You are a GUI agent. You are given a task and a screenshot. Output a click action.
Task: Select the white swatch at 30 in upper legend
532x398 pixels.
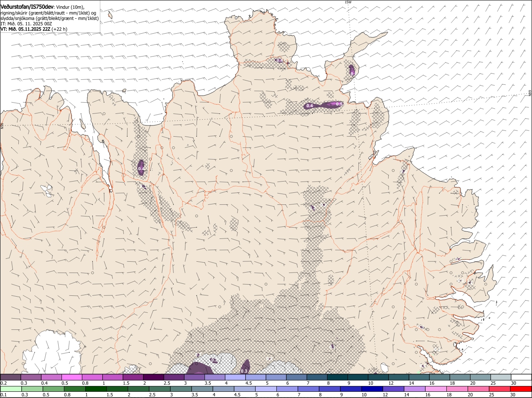click(521, 377)
